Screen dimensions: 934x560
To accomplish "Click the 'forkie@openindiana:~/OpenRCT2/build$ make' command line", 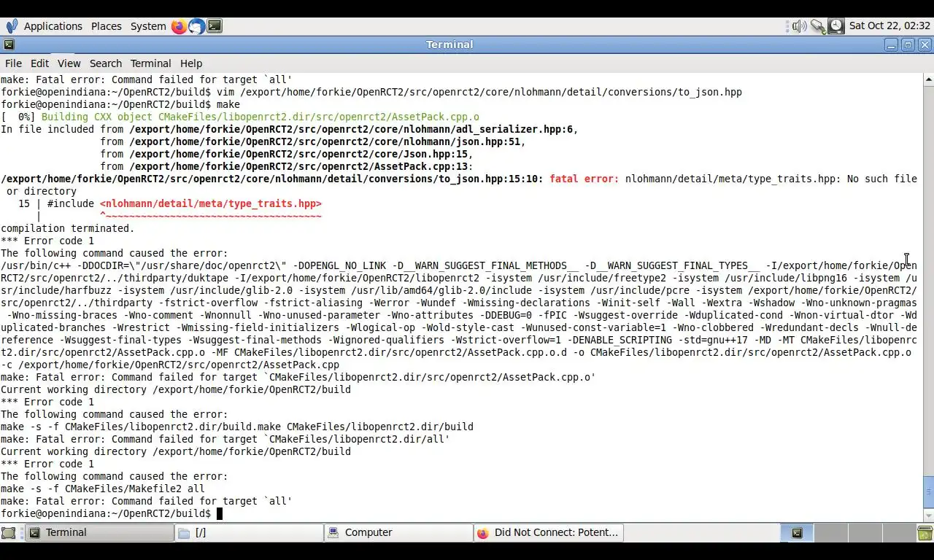I will 120,104.
